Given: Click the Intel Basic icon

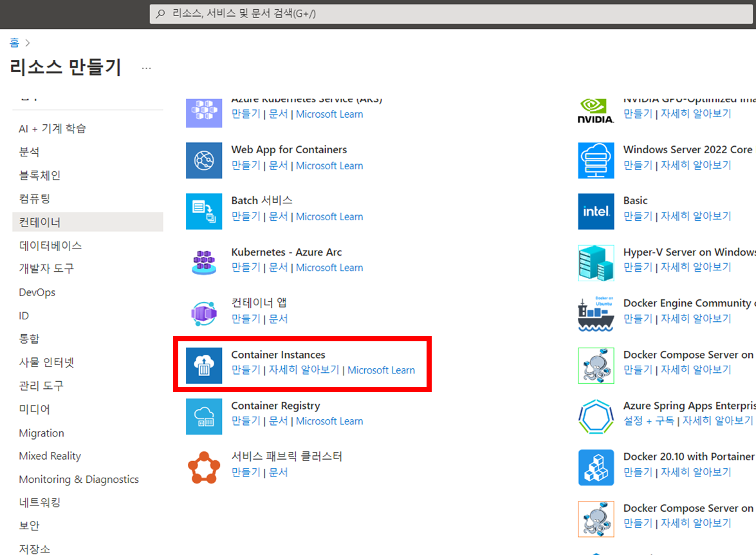Looking at the screenshot, I should 596,211.
